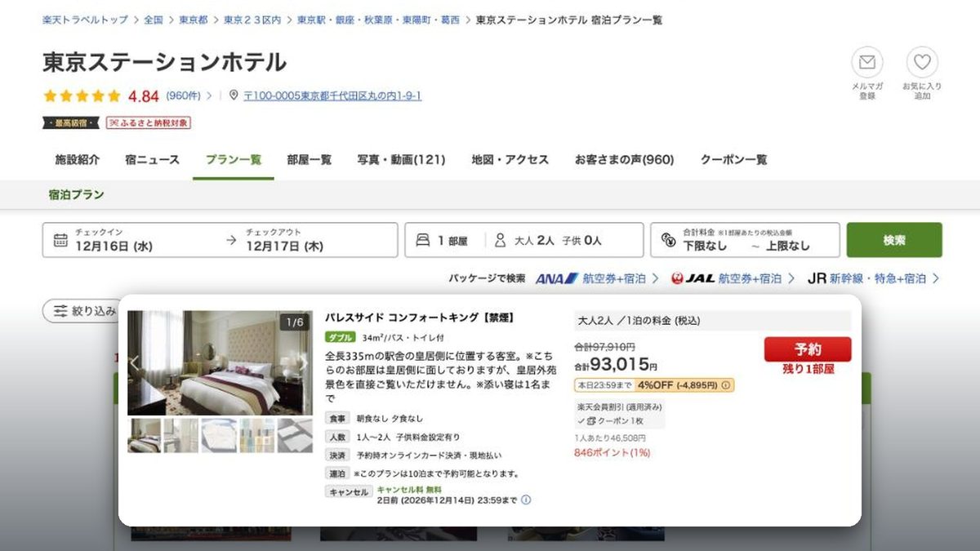Open the お客さまの声(960) tab
The height and width of the screenshot is (551, 980).
pos(624,159)
